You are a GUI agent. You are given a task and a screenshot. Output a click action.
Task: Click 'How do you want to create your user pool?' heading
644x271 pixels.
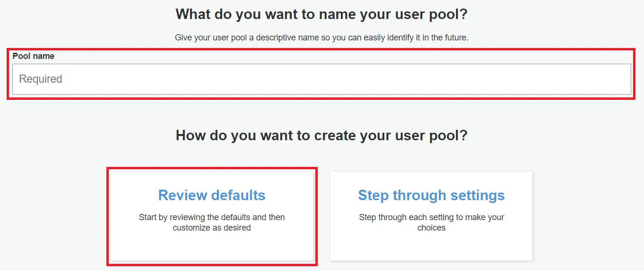pos(322,135)
